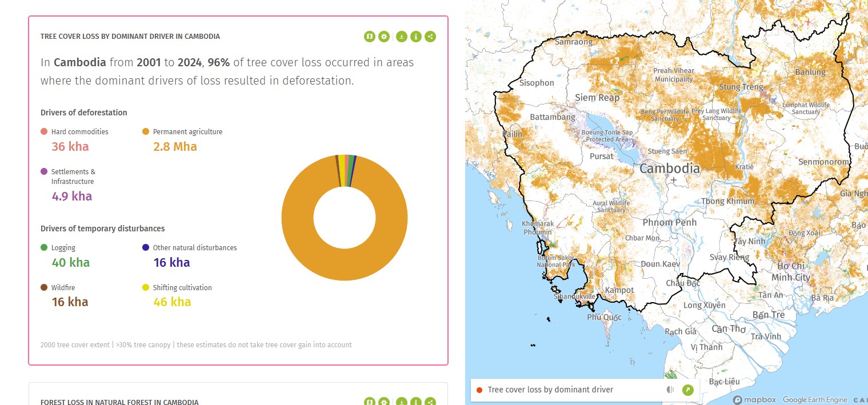
Task: Click the green arrow button in map legend
Action: (x=688, y=390)
